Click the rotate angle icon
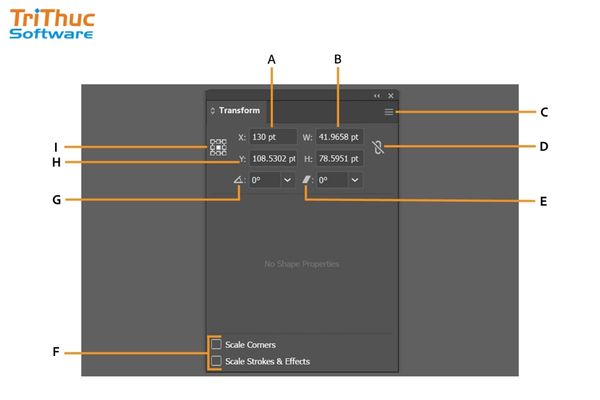The height and width of the screenshot is (400, 600). (239, 180)
